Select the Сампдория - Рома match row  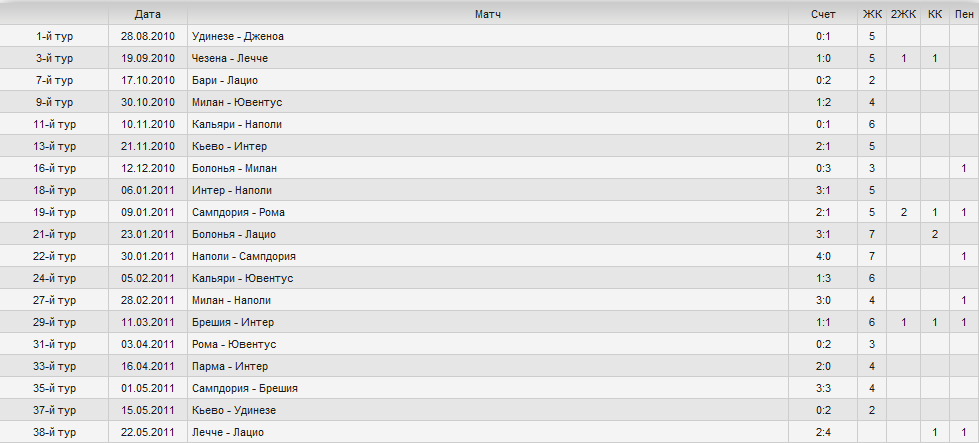click(x=490, y=212)
